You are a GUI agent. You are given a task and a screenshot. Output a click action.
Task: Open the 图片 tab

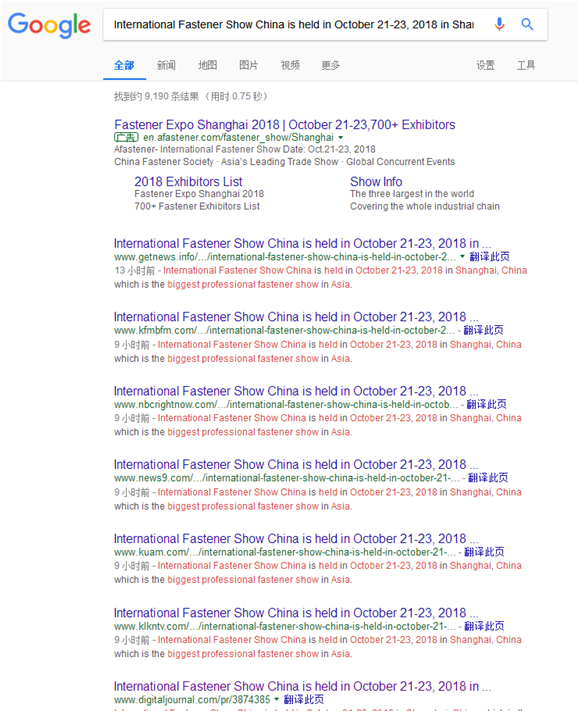click(x=248, y=65)
